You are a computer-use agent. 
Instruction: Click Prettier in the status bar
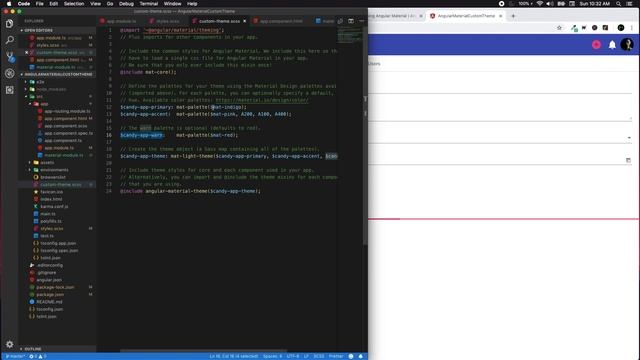[336, 356]
